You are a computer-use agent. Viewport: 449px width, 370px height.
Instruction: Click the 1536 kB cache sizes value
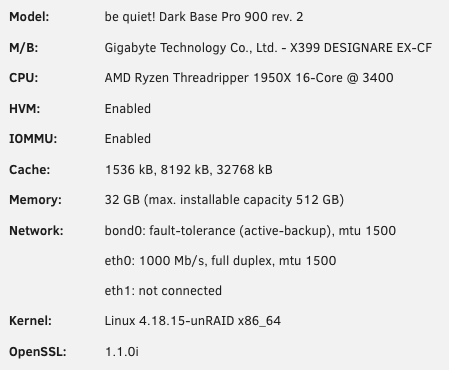pos(189,170)
